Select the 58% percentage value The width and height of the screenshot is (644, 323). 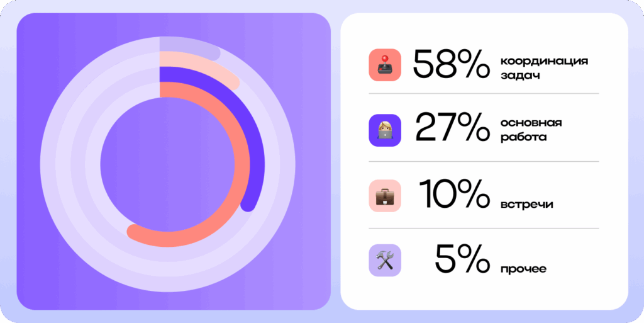(x=452, y=64)
